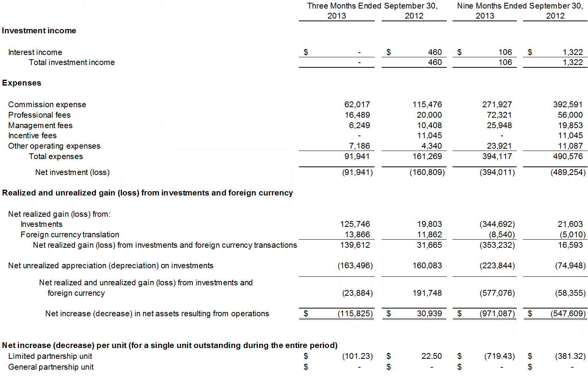Viewport: 588px width, 384px height.
Task: Select the General partnership unit label
Action: [x=51, y=367]
